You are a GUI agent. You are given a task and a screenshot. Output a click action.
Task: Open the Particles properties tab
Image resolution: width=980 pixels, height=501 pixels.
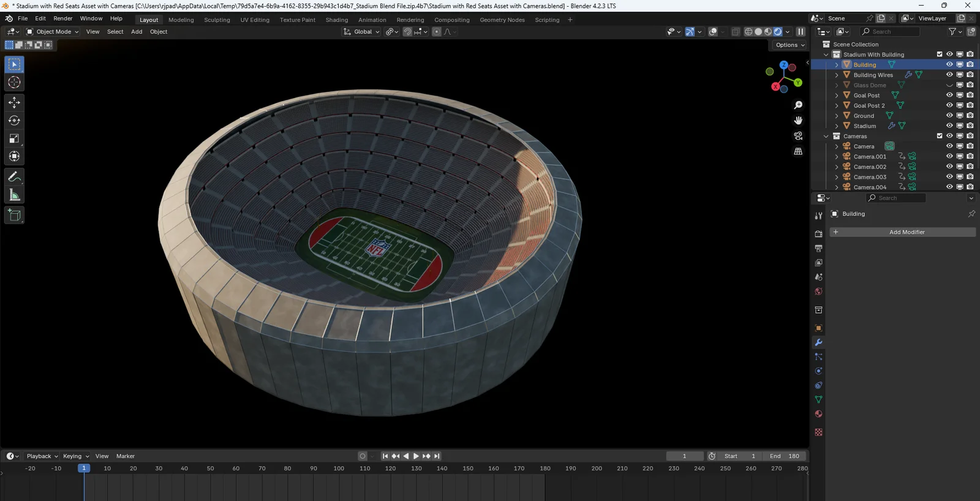coord(818,356)
